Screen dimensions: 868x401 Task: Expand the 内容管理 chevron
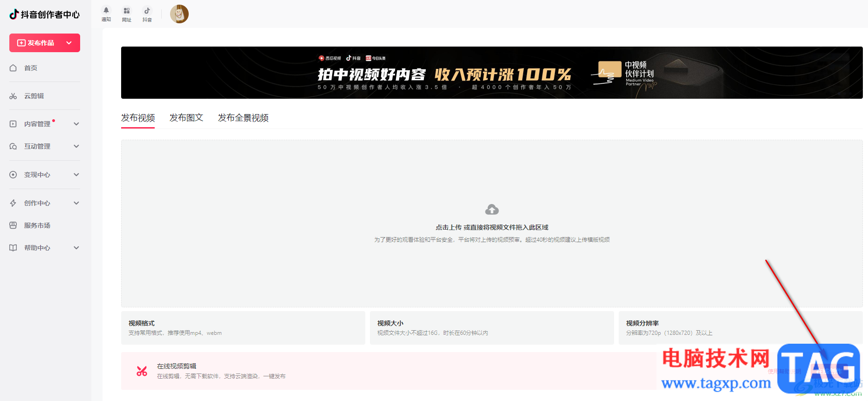pos(76,124)
